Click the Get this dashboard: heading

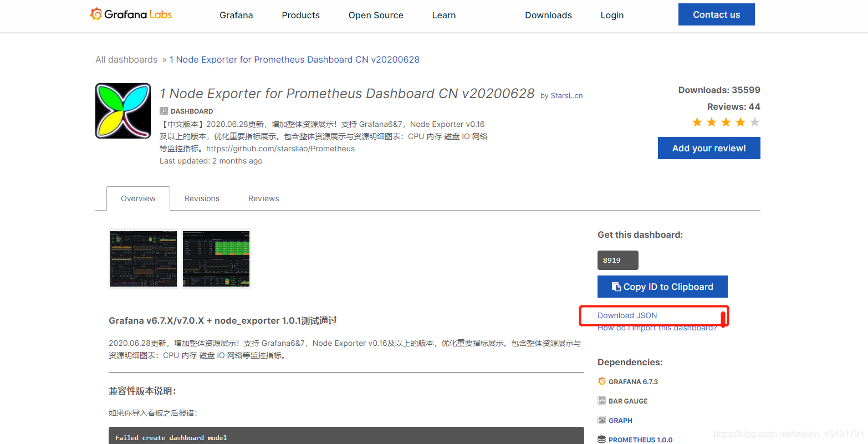pos(640,234)
